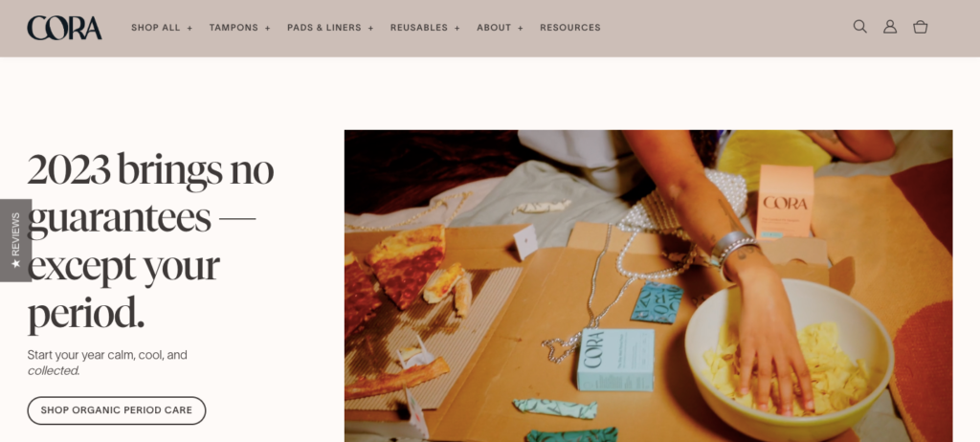Open the Tampons menu
980x442 pixels.
(x=234, y=28)
